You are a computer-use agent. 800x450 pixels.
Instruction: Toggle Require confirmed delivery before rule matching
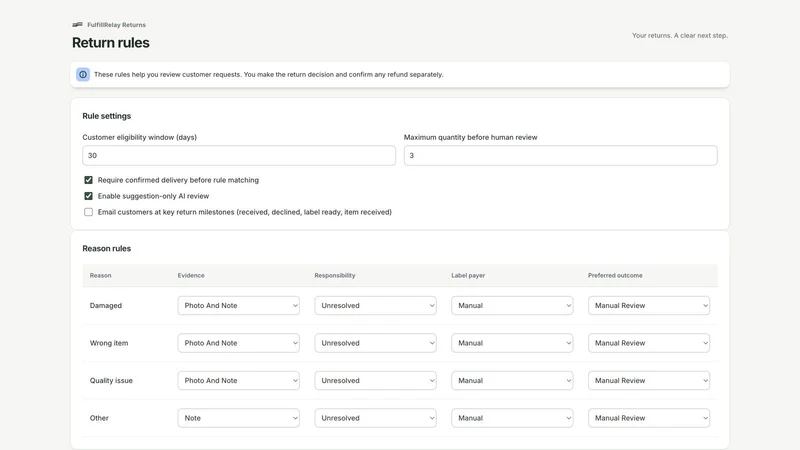pyautogui.click(x=88, y=180)
